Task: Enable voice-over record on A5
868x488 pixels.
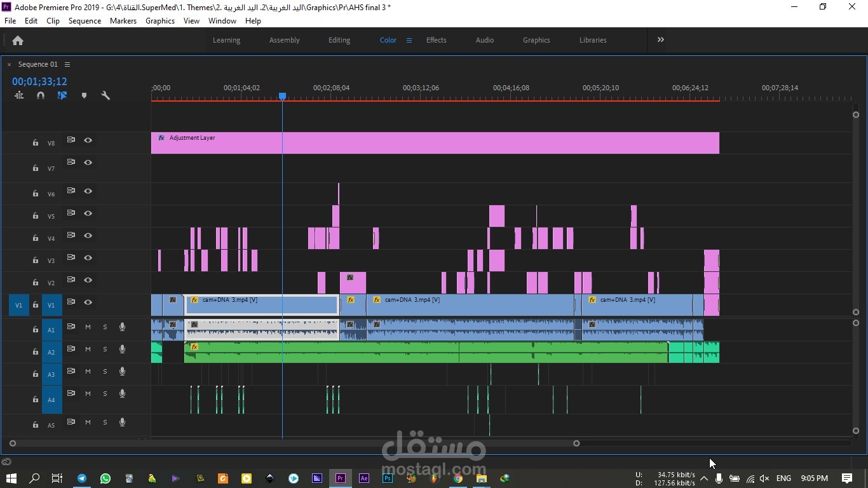Action: click(x=122, y=423)
